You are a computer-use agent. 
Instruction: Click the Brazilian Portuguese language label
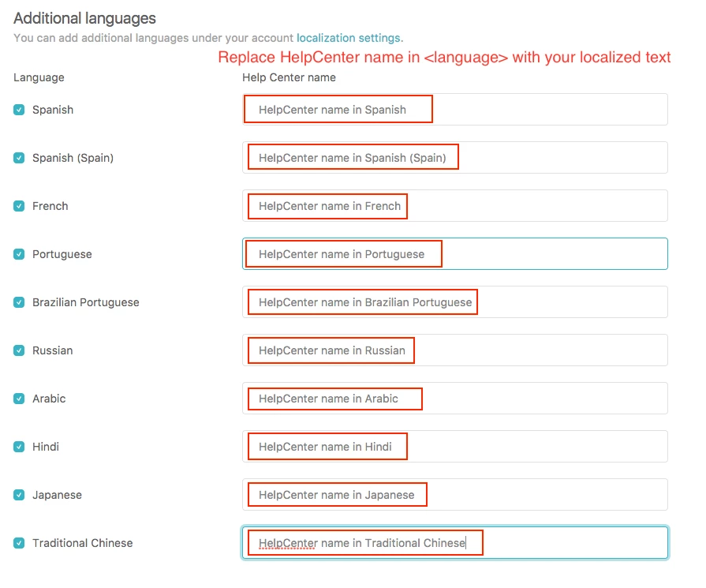click(x=85, y=302)
